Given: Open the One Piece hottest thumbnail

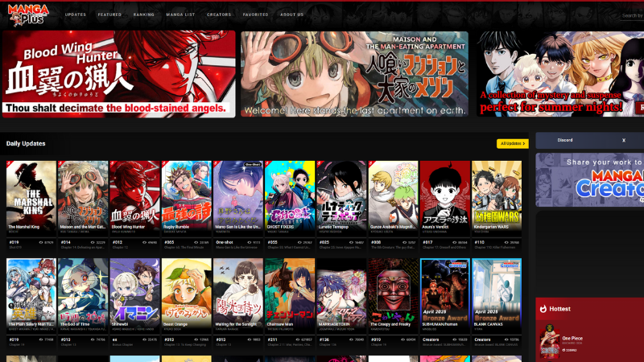Looking at the screenshot, I should coord(549,343).
